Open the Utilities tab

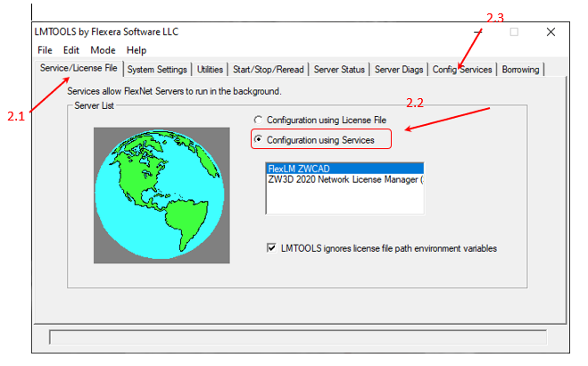(210, 70)
